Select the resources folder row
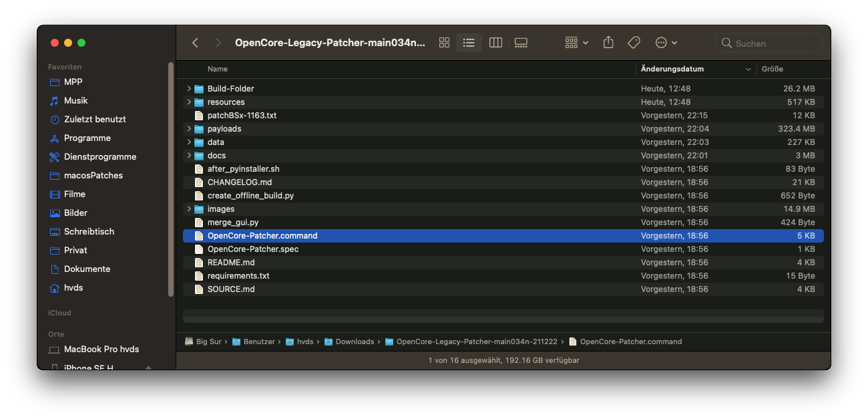 [503, 102]
